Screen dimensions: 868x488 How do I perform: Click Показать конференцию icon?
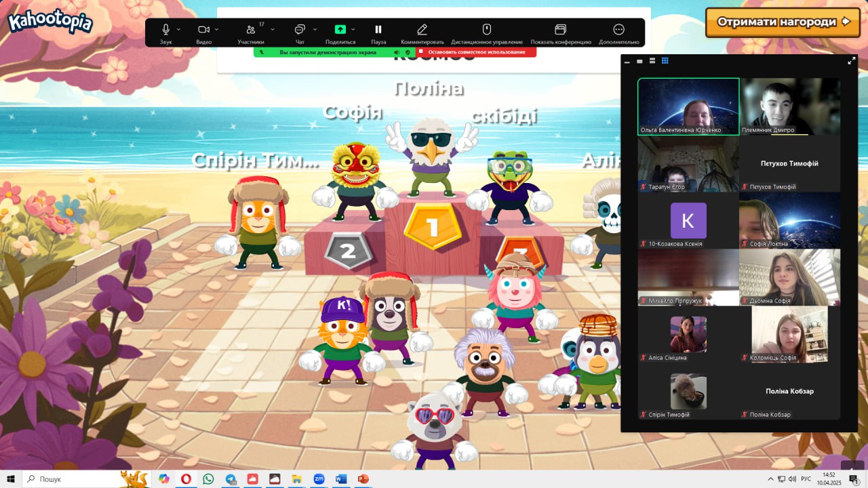click(560, 30)
